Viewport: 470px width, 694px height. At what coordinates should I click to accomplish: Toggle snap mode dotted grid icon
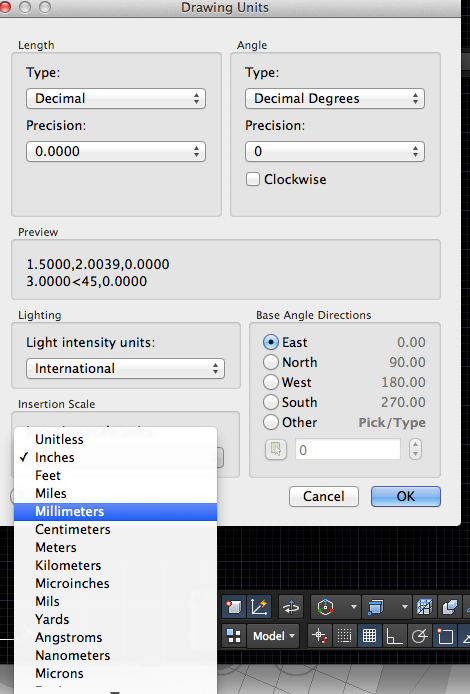pyautogui.click(x=344, y=636)
